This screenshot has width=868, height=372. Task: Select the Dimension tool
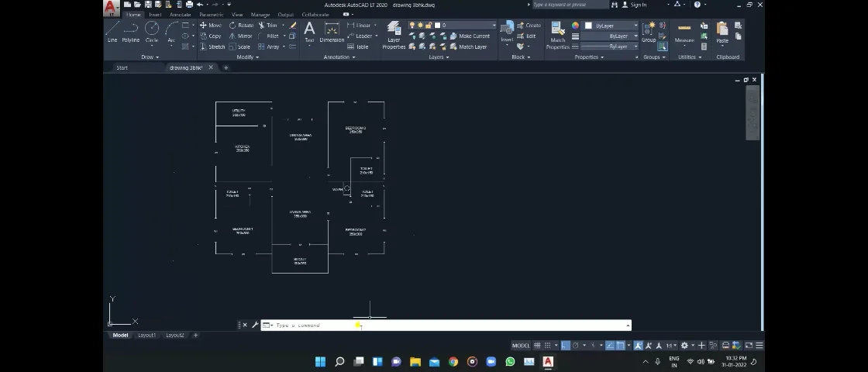pos(332,32)
